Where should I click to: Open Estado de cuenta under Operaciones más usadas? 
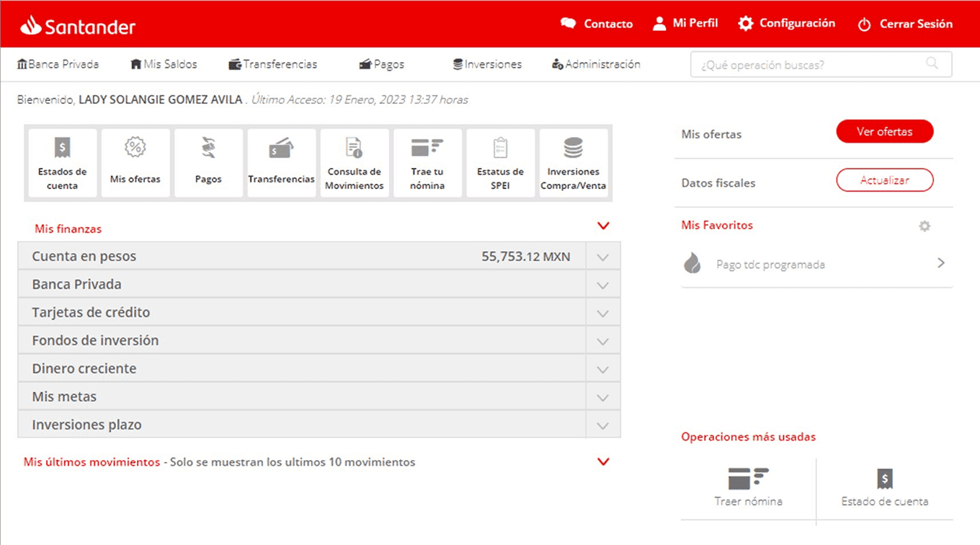tap(885, 487)
